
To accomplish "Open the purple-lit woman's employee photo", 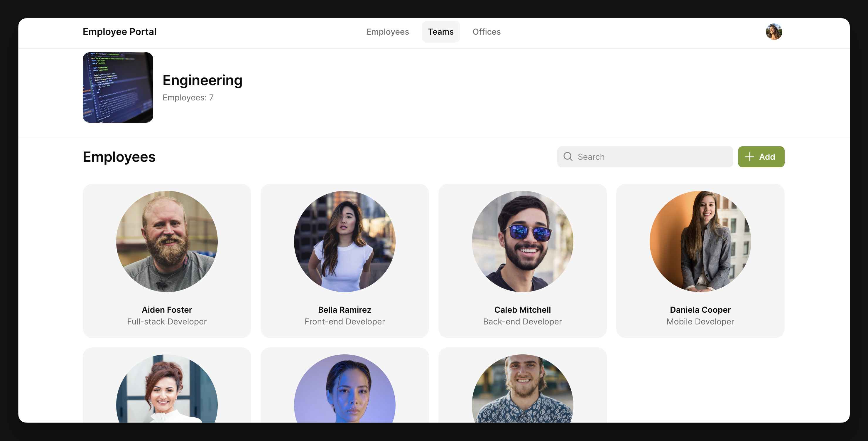I will click(x=345, y=388).
